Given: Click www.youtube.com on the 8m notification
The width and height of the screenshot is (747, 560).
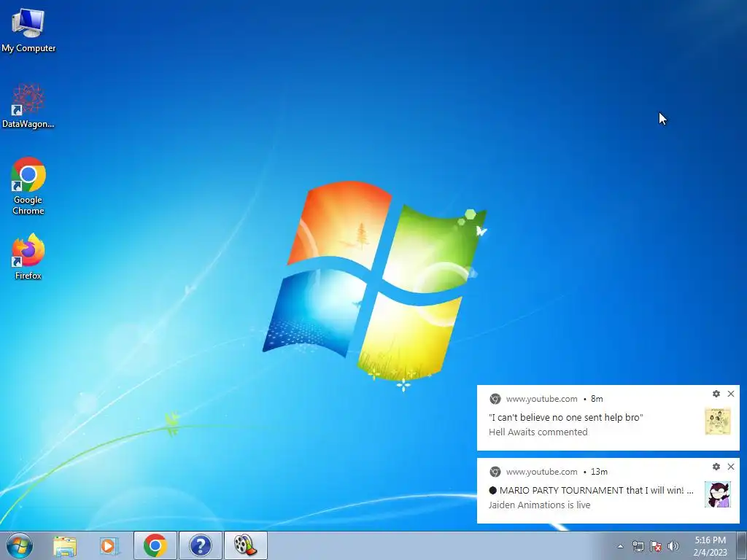Looking at the screenshot, I should pyautogui.click(x=542, y=399).
